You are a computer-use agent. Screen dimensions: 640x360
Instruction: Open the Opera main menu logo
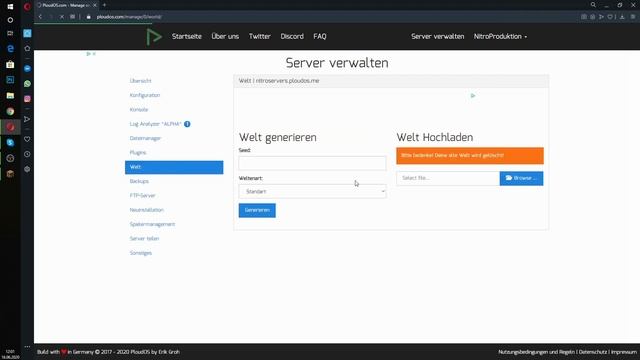click(27, 7)
